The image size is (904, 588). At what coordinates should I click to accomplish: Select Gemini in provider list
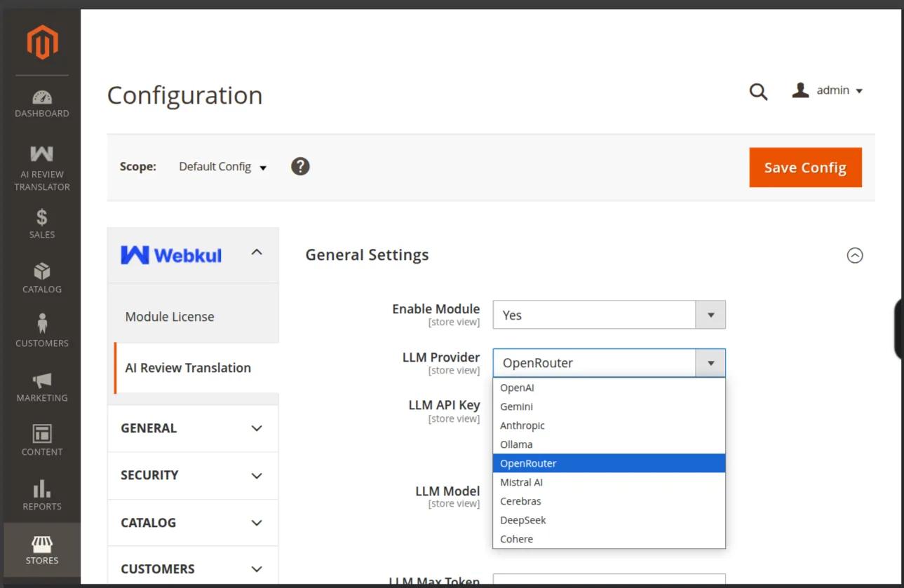(x=609, y=406)
